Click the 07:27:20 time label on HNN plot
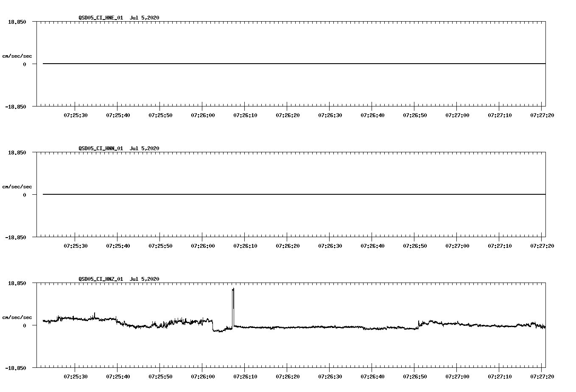Viewport: 576px width, 392px height. point(542,246)
